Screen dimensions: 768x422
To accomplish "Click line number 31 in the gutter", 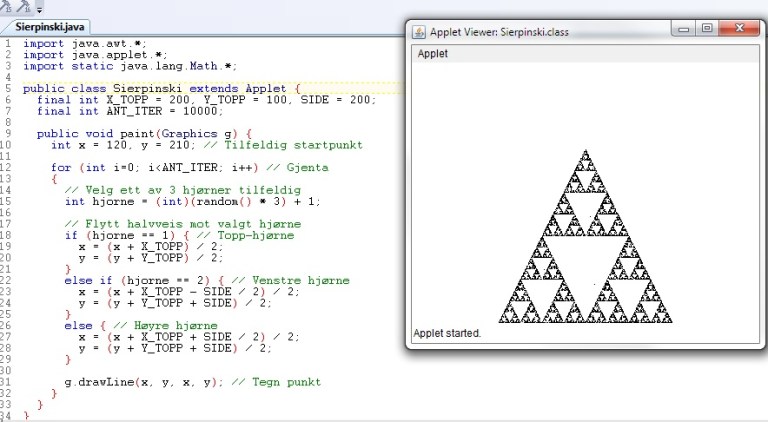I will [7, 382].
